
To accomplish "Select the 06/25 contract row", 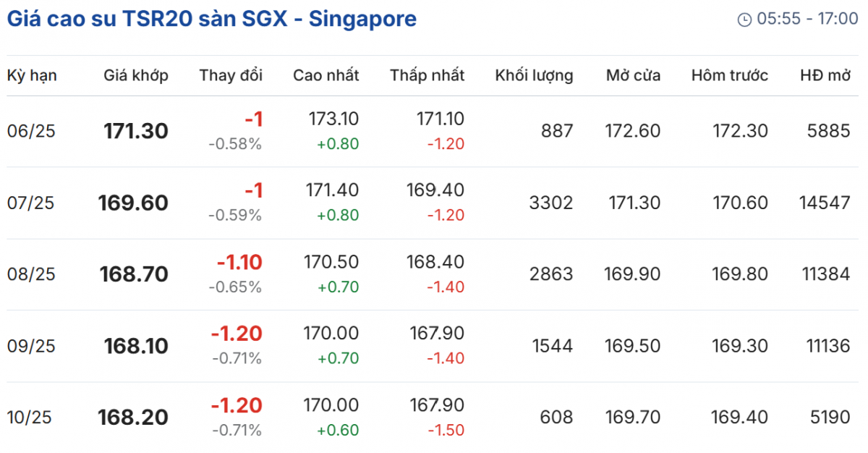I will (31, 132).
